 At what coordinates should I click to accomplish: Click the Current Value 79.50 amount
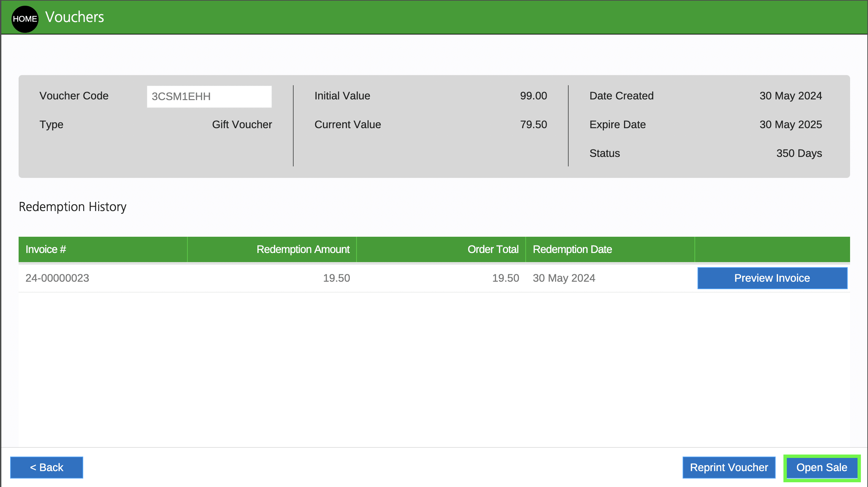pyautogui.click(x=534, y=124)
